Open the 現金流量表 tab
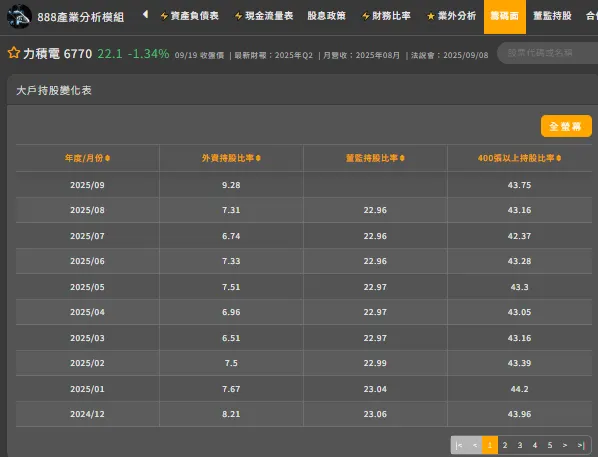 (264, 16)
